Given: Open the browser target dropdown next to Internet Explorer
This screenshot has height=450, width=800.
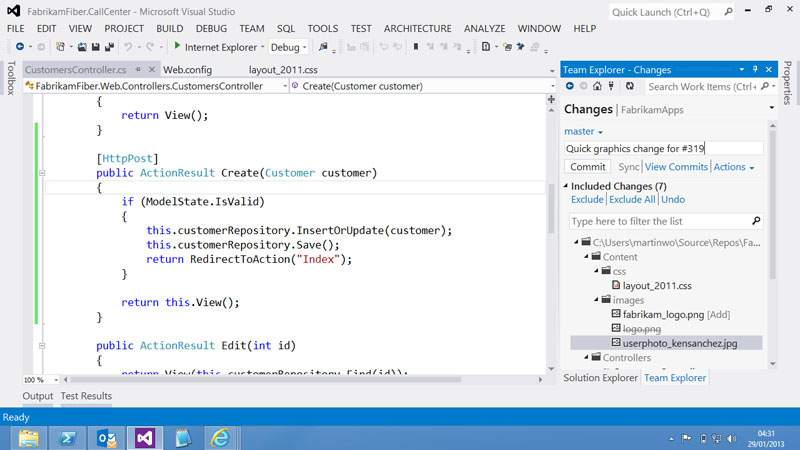Looking at the screenshot, I should point(263,47).
